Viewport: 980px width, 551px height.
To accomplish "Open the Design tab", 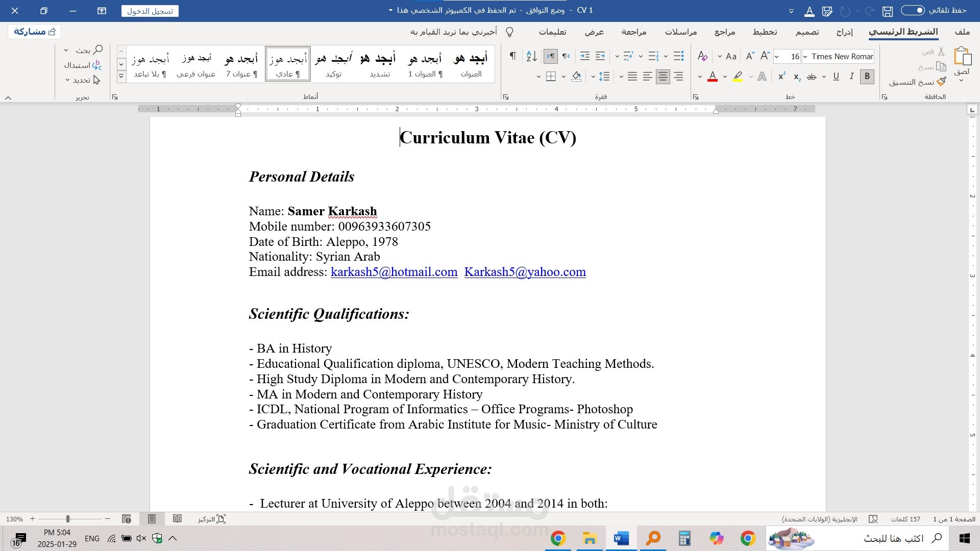I will (x=807, y=32).
